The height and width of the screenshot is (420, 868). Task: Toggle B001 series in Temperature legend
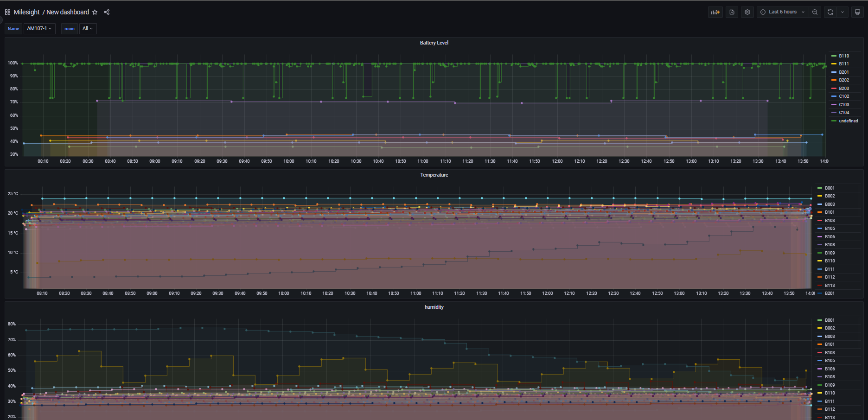point(830,188)
